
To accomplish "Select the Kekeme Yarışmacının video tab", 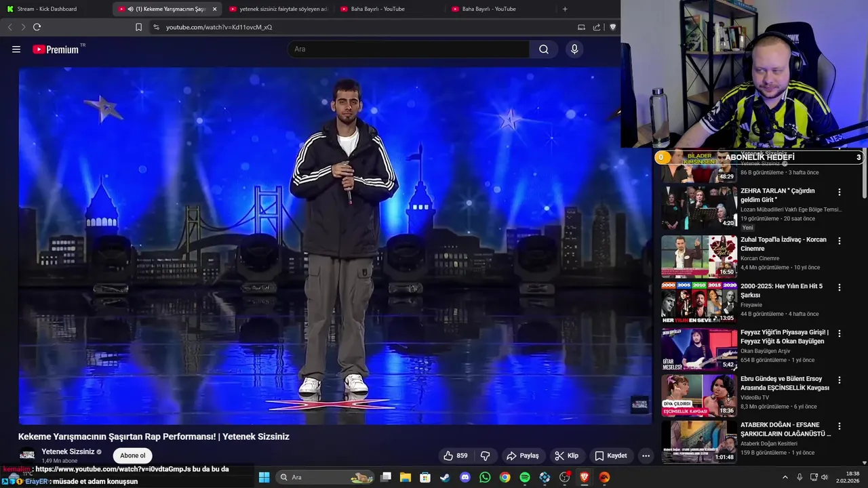I will (167, 9).
